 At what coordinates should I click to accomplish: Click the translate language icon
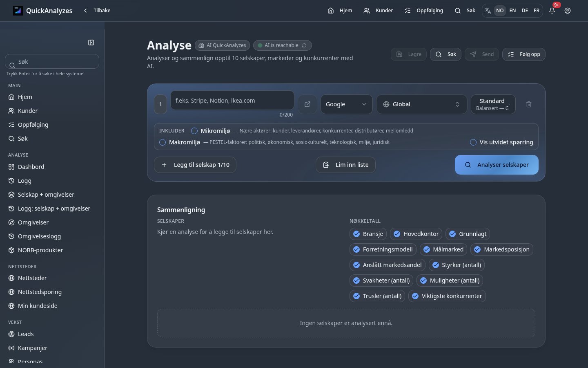pyautogui.click(x=488, y=11)
